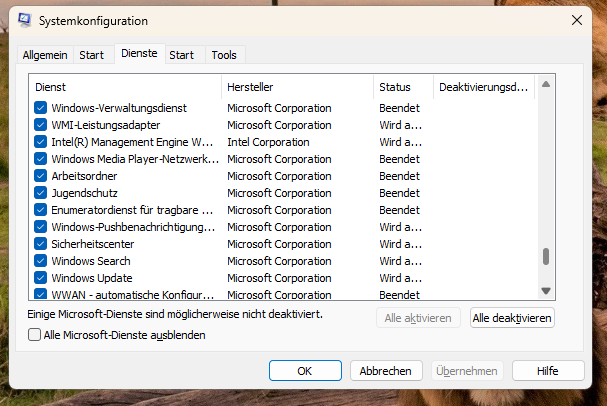Select the Windows Media Player-Netzwerk row
Screen dimensions: 607x406
[134, 159]
